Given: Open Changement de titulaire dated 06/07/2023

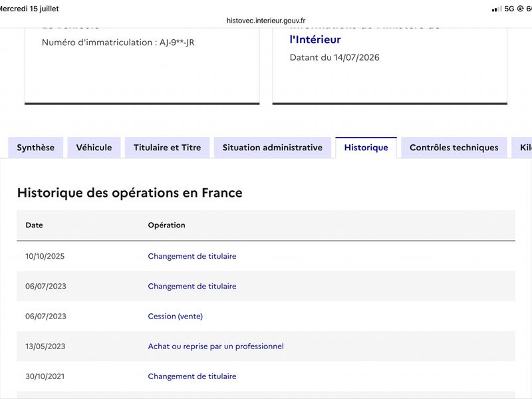Looking at the screenshot, I should coord(192,286).
